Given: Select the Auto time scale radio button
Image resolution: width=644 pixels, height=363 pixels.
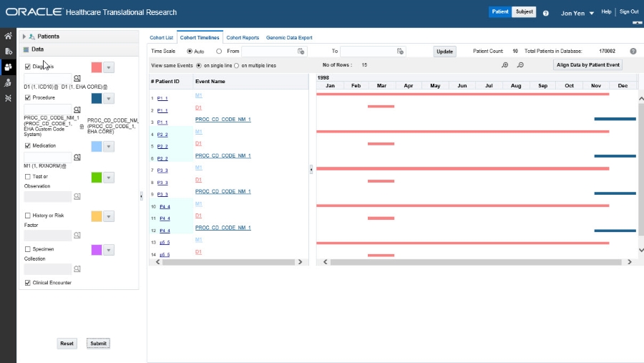Looking at the screenshot, I should (190, 52).
